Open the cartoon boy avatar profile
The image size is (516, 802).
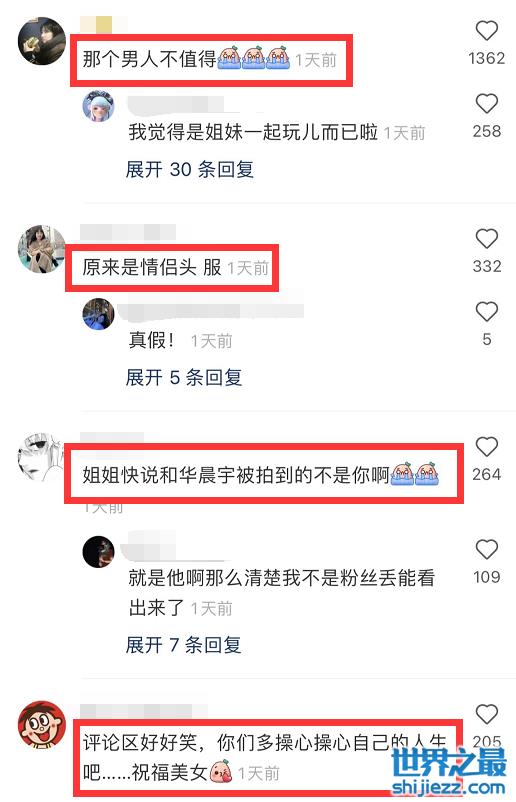tap(42, 725)
